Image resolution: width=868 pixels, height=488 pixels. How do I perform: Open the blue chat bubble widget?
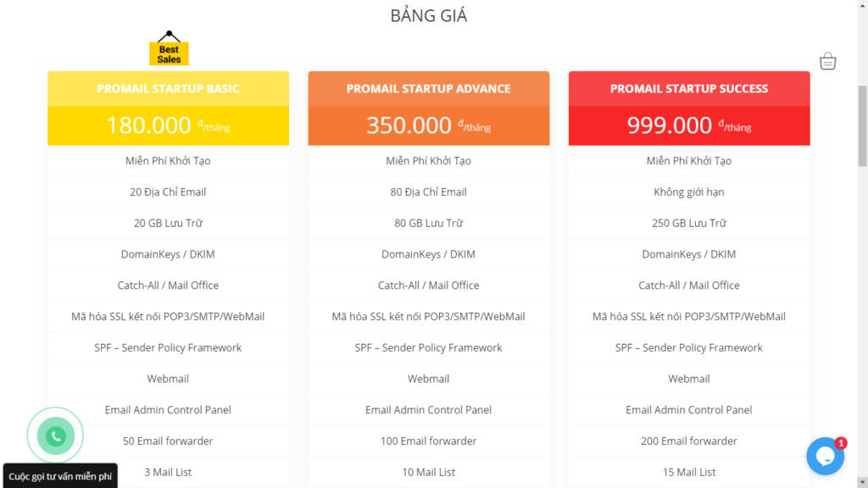(x=825, y=456)
